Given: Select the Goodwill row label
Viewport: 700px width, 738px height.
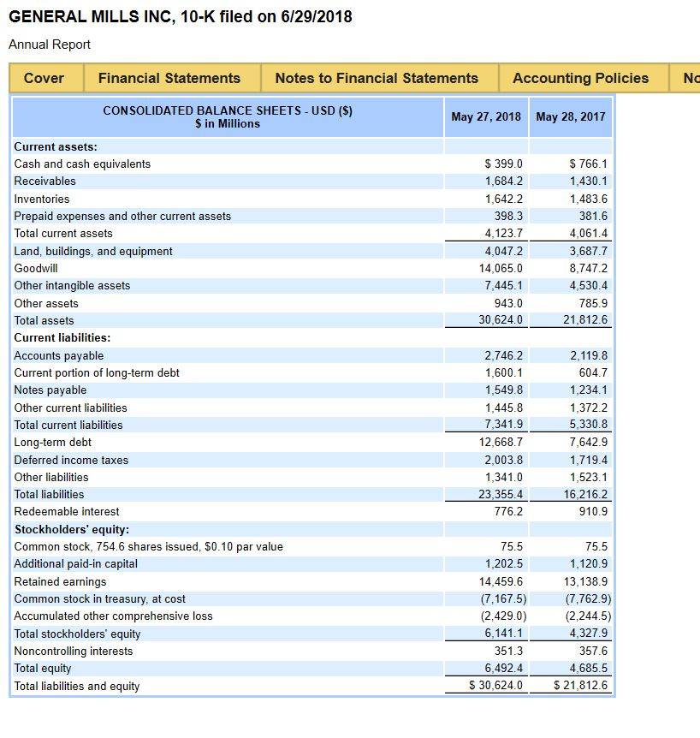Looking at the screenshot, I should point(35,268).
